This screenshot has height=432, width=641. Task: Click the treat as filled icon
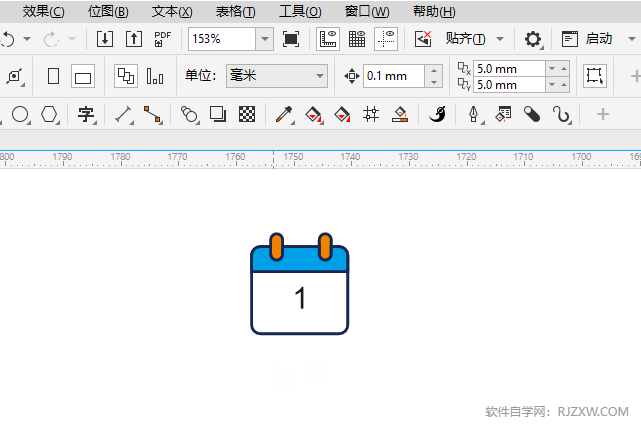click(595, 76)
